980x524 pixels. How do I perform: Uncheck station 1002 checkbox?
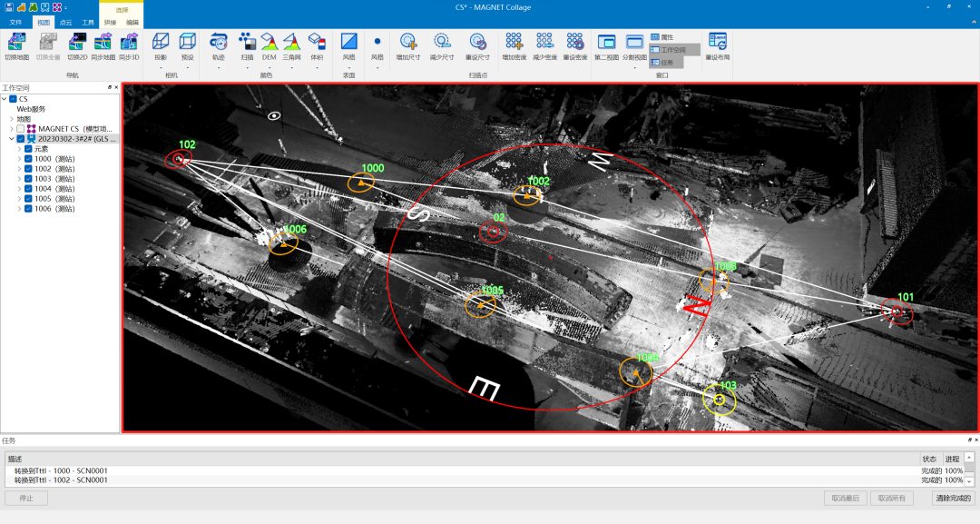tap(28, 169)
